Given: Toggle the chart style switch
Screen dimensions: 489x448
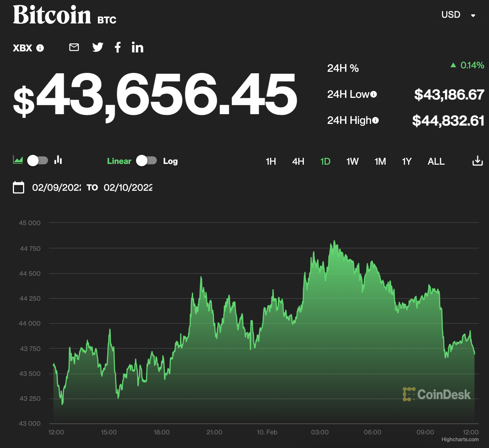Looking at the screenshot, I should (x=37, y=161).
